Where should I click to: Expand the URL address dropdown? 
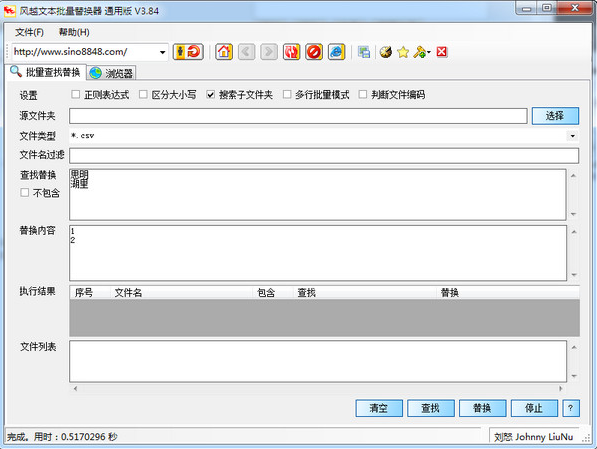tap(163, 52)
